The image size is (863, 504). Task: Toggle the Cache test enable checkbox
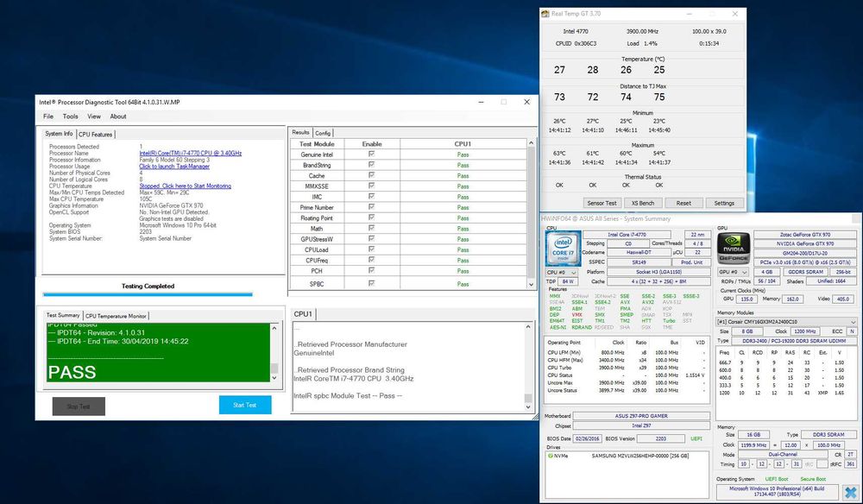pos(371,175)
